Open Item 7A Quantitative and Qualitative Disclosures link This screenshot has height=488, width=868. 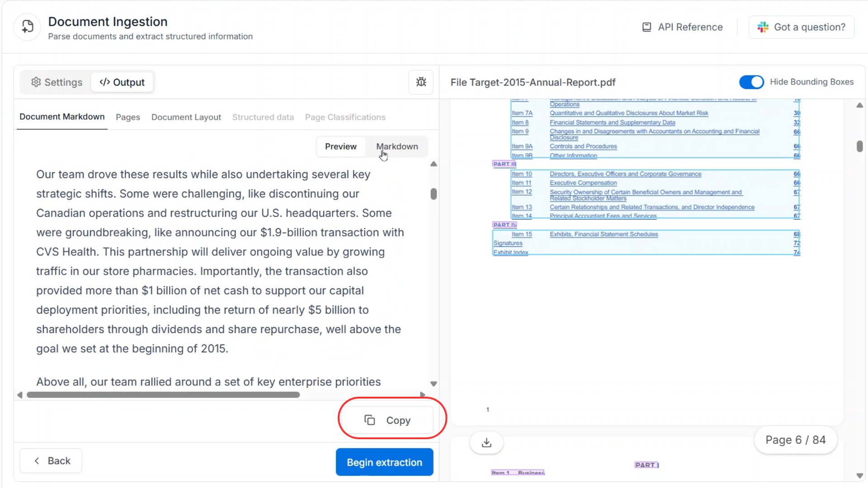coord(629,113)
